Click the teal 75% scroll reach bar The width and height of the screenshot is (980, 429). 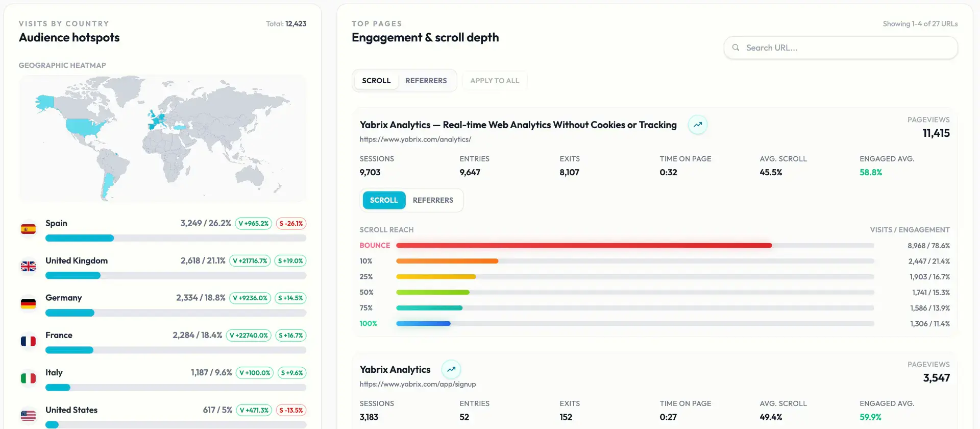pyautogui.click(x=429, y=308)
